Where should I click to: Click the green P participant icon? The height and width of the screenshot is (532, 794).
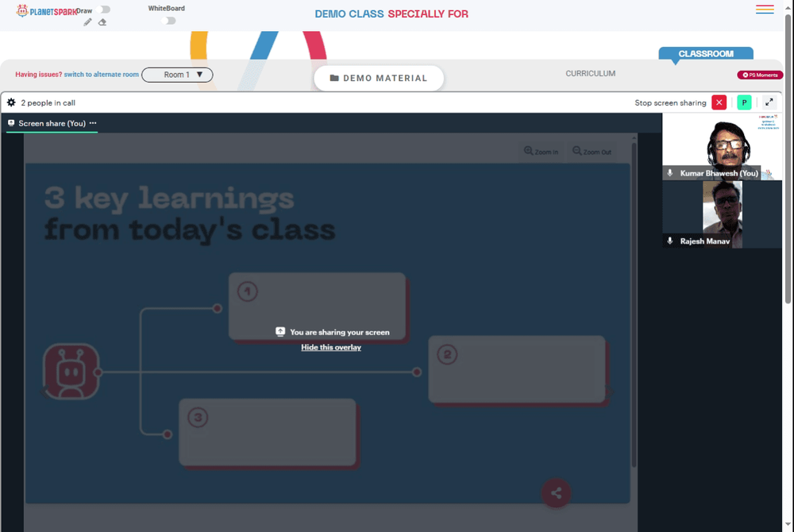click(744, 102)
